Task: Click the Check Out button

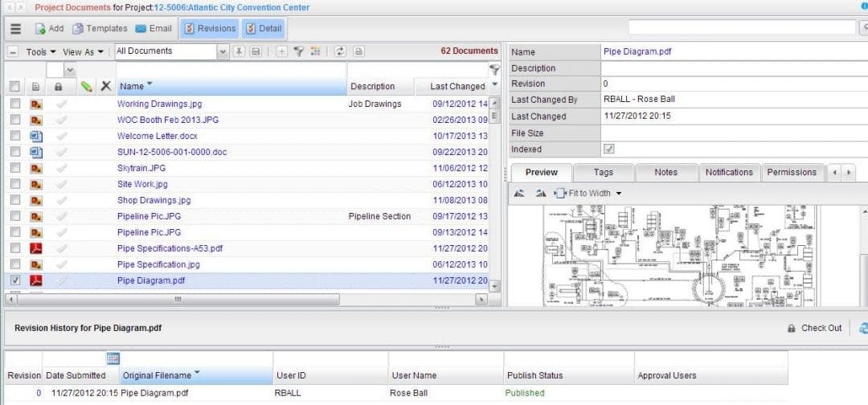Action: coord(814,328)
